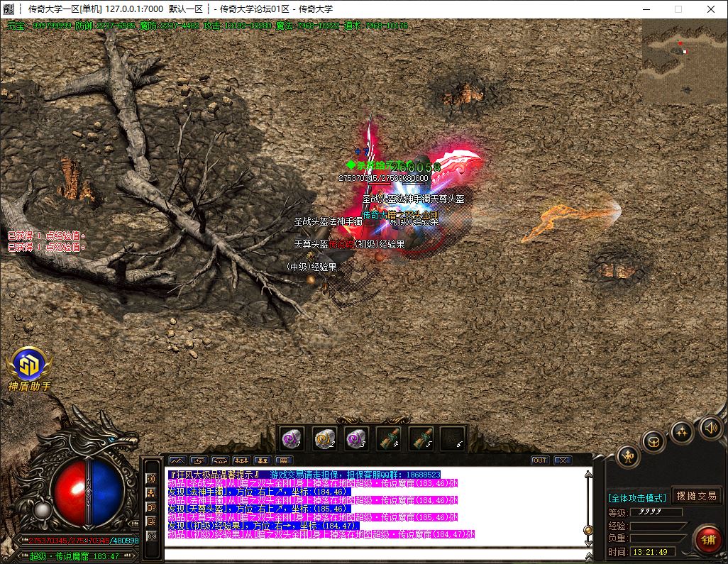Click the 发现[(初级)经验果] chat message line

(x=263, y=526)
